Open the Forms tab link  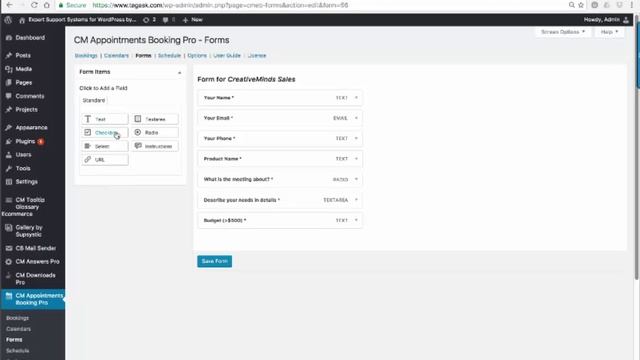coord(143,56)
